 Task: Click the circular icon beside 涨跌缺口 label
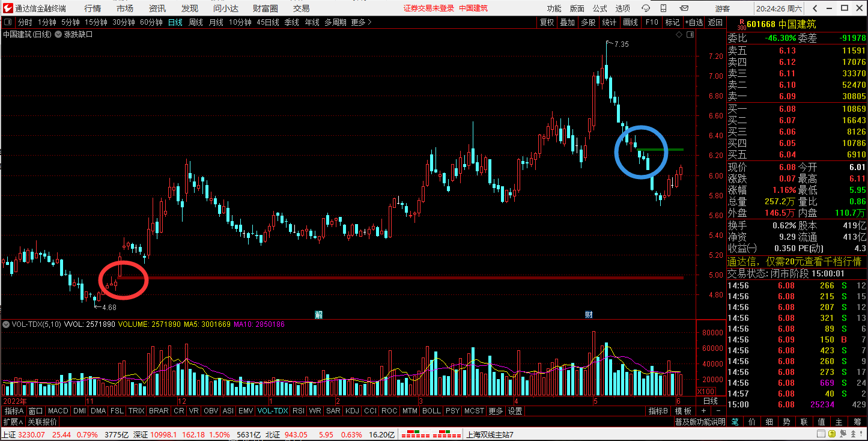click(58, 34)
